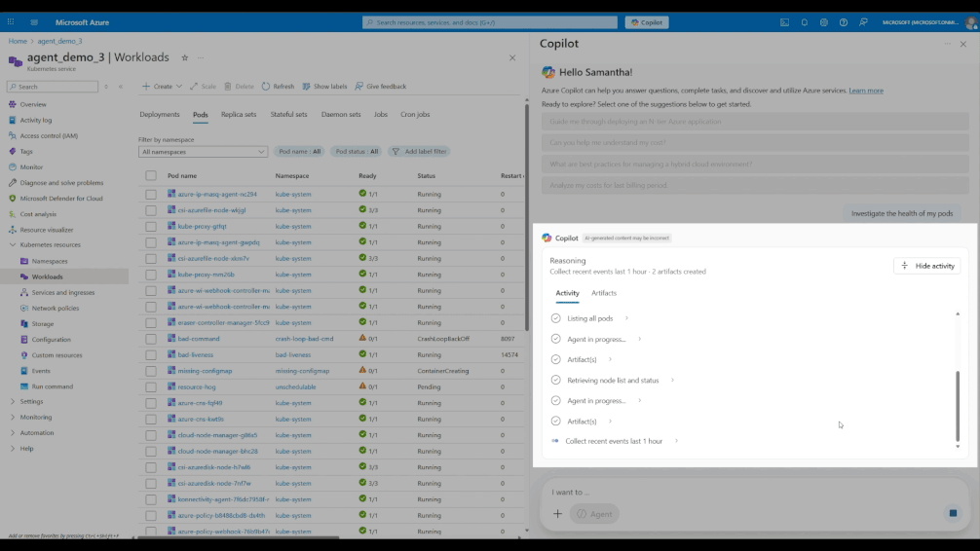
Task: Open Cost analysis in sidebar
Action: (37, 213)
